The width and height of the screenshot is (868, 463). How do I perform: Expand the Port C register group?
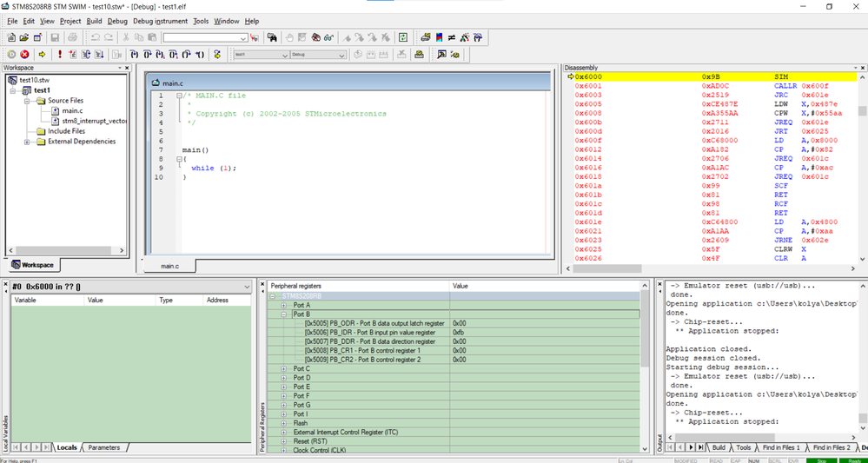(x=284, y=368)
